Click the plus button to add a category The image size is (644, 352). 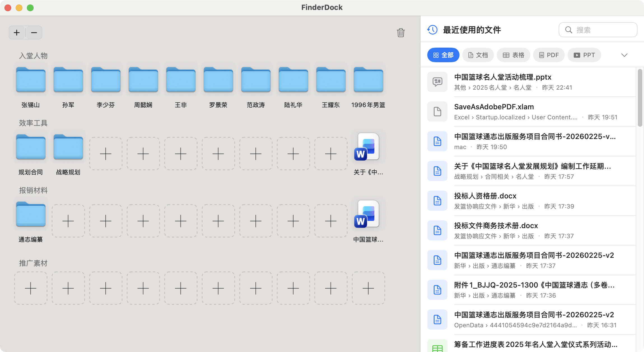17,32
